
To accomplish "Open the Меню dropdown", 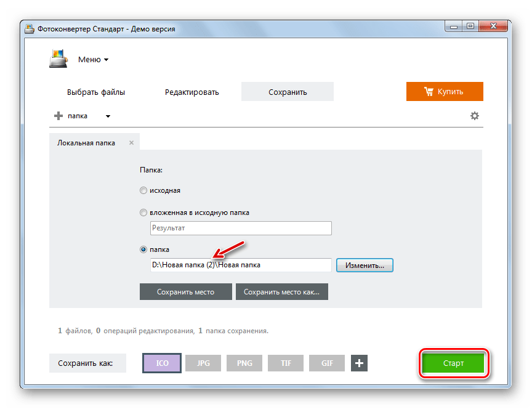I will coord(93,60).
